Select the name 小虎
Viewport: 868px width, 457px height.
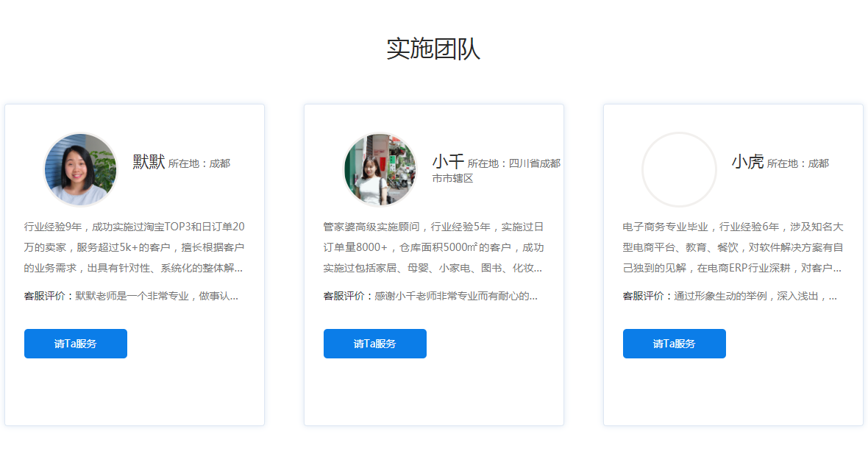point(747,162)
